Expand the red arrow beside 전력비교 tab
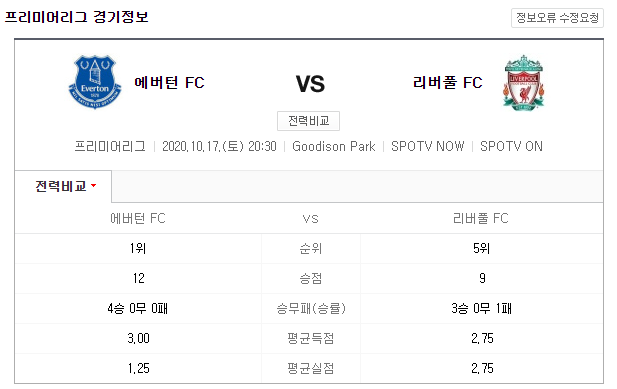This screenshot has height=389, width=617. tap(94, 186)
